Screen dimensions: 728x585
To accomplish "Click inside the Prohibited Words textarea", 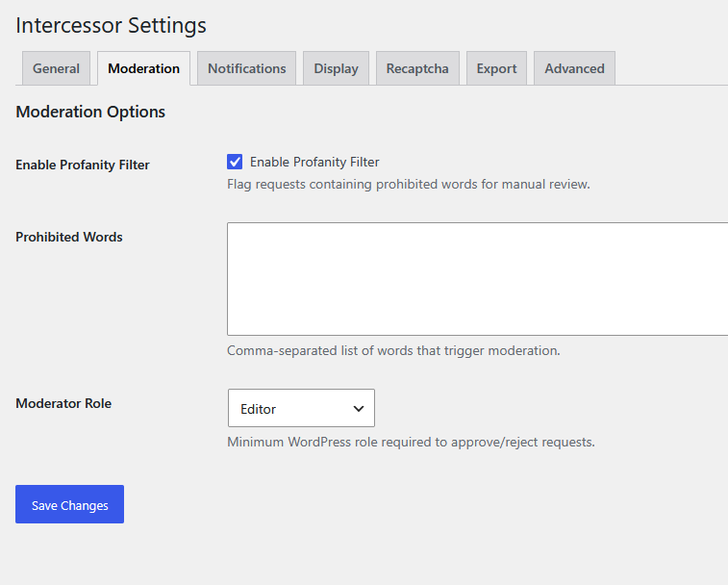I will click(x=477, y=279).
